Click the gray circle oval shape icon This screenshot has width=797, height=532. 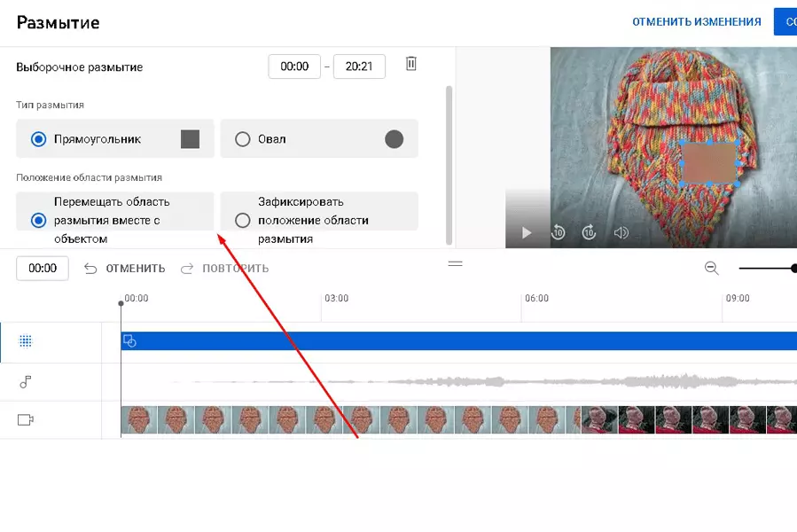pyautogui.click(x=394, y=139)
